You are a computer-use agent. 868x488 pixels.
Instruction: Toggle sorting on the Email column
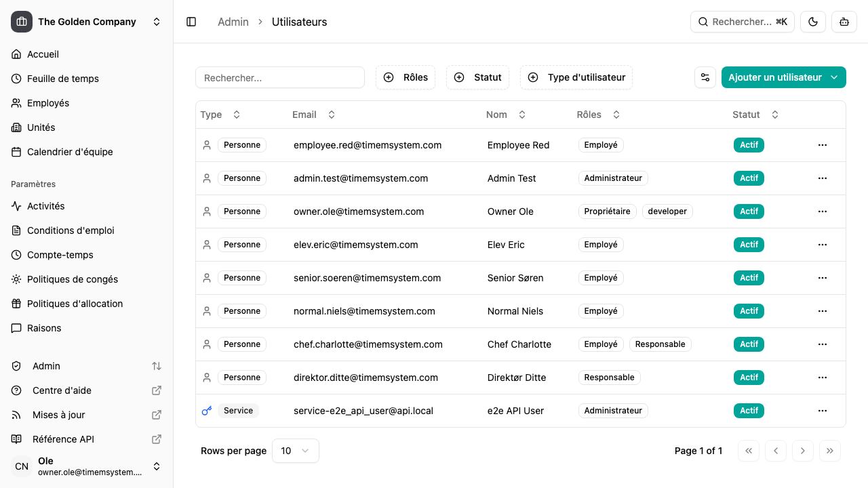coord(331,114)
